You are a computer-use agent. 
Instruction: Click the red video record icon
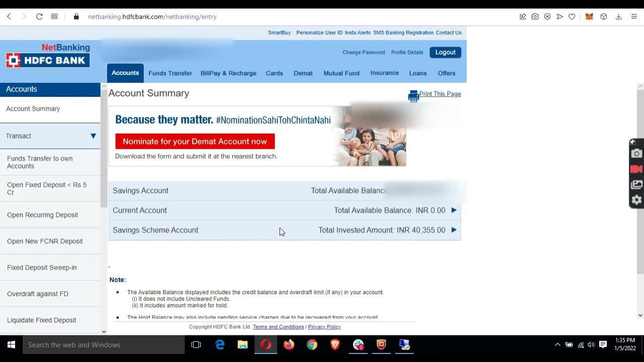pyautogui.click(x=636, y=169)
